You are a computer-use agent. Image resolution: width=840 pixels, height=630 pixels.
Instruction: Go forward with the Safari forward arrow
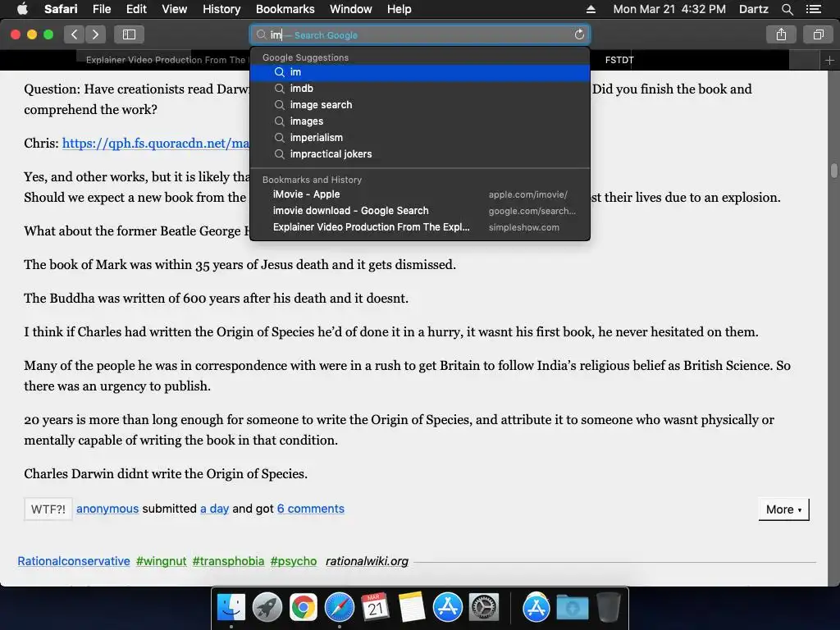[x=95, y=34]
